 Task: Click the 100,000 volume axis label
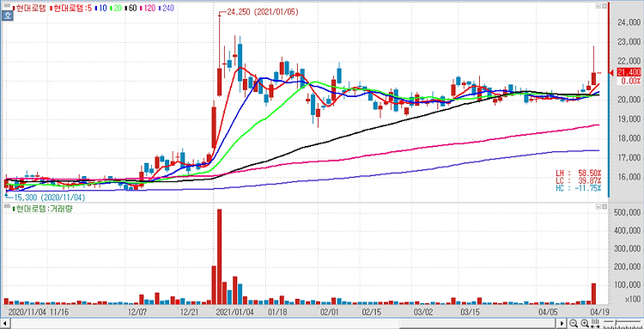pos(627,284)
